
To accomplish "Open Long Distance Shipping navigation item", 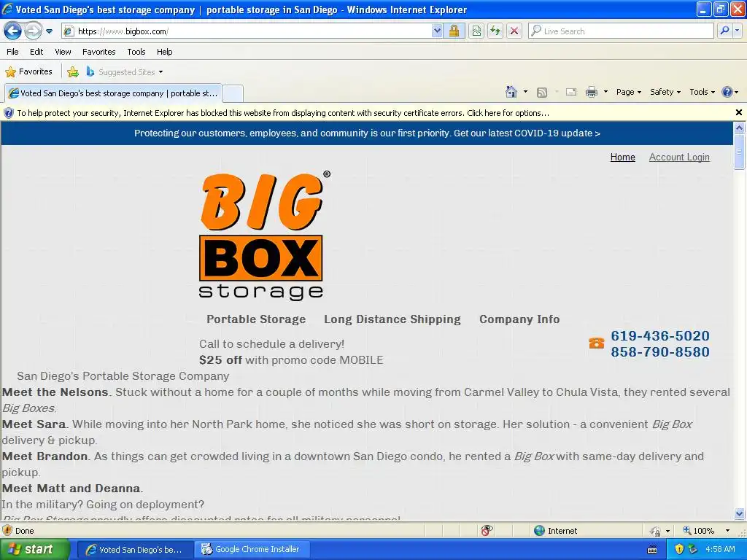I will click(x=392, y=319).
